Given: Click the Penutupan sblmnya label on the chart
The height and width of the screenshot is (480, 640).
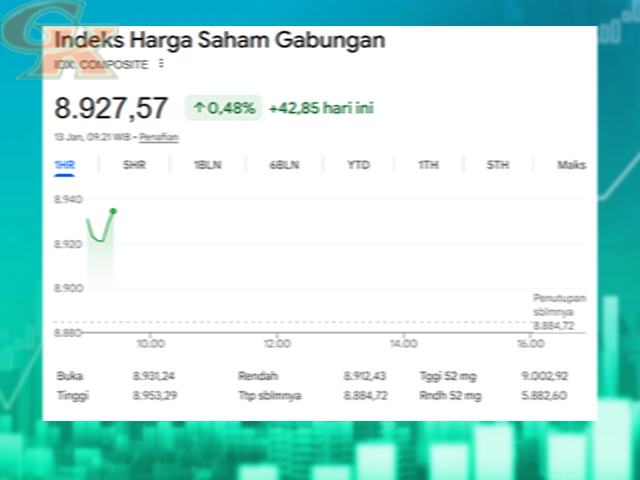Looking at the screenshot, I should point(559,304).
